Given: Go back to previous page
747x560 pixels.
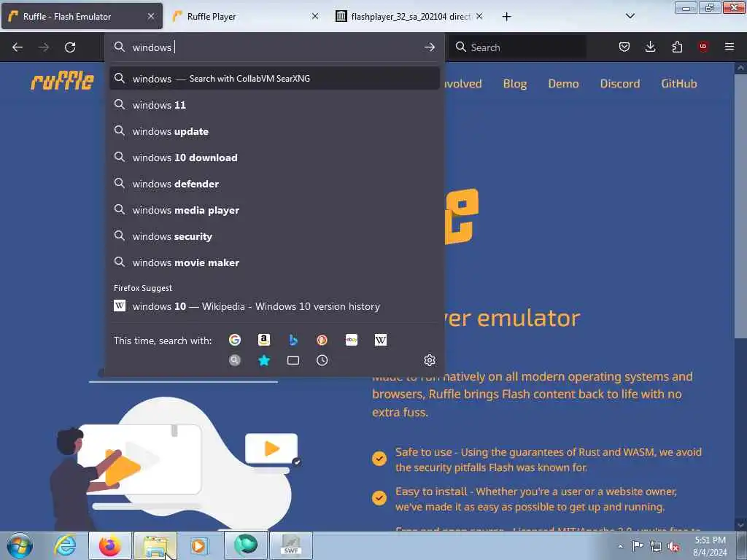Looking at the screenshot, I should (18, 47).
